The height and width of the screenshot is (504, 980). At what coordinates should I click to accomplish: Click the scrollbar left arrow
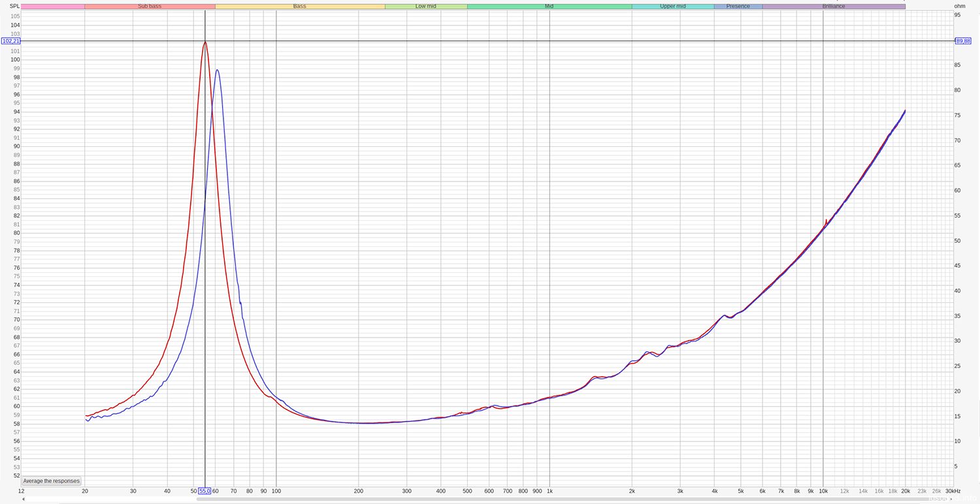pos(24,499)
